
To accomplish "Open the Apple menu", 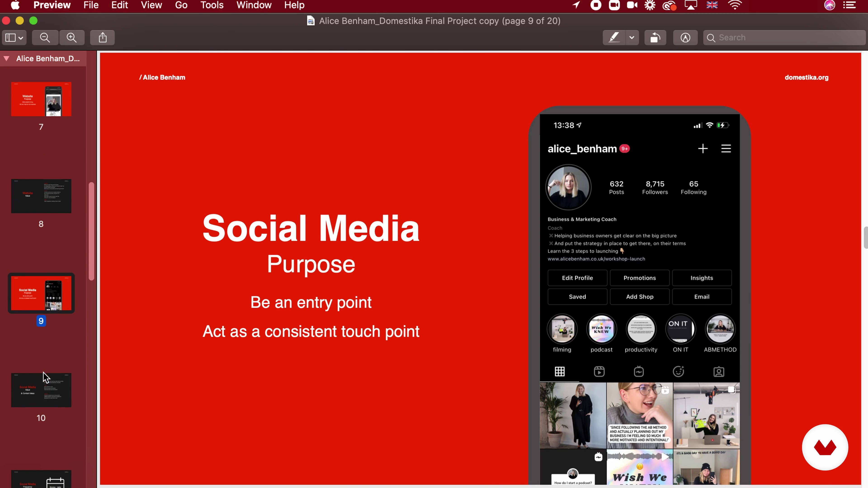I will click(x=15, y=5).
